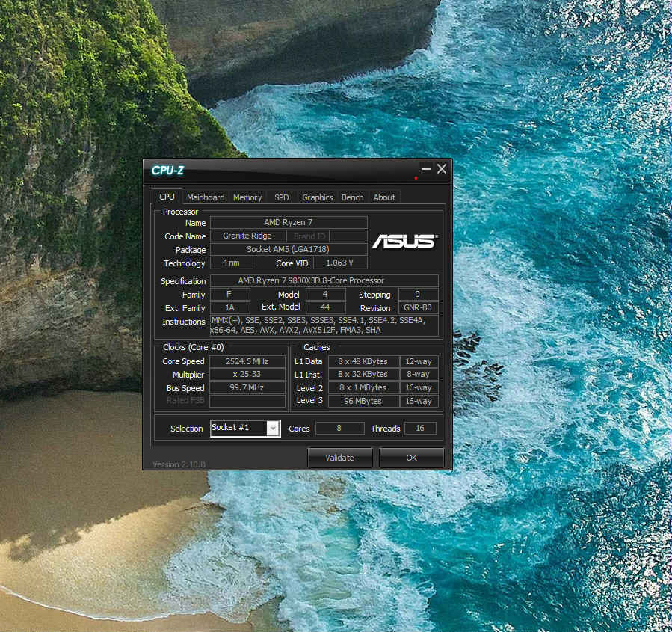Screen dimensions: 672x632
Task: Click the Level 2 value 8 x 1 MBytes
Action: [x=363, y=387]
